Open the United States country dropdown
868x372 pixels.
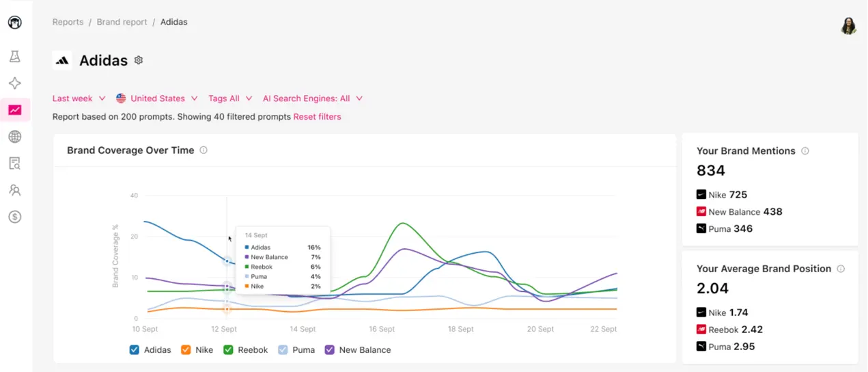(x=156, y=98)
